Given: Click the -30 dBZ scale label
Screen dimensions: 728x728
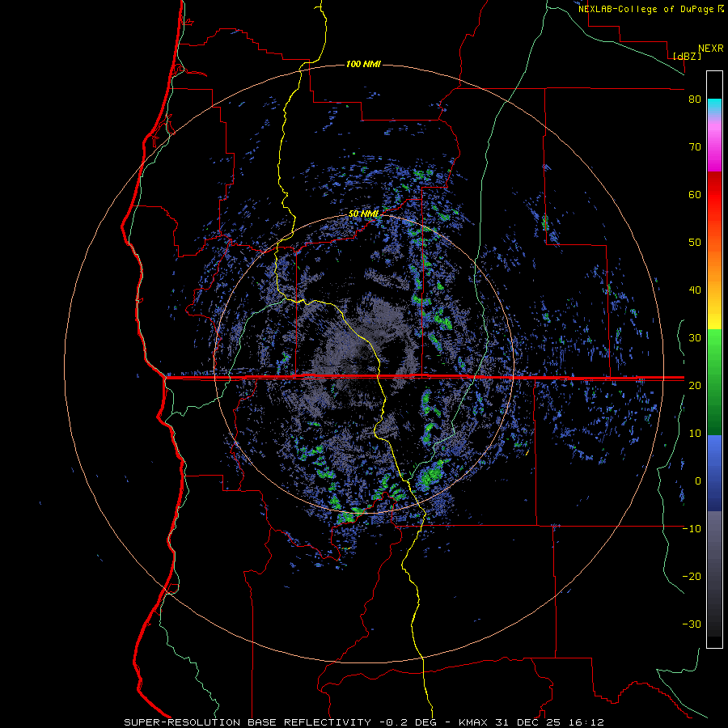Looking at the screenshot, I should (x=692, y=624).
